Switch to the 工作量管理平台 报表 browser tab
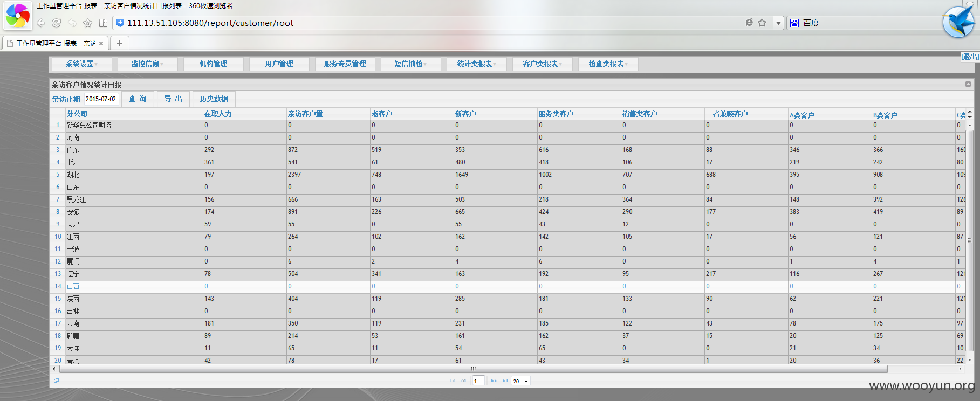The height and width of the screenshot is (401, 980). tap(56, 44)
